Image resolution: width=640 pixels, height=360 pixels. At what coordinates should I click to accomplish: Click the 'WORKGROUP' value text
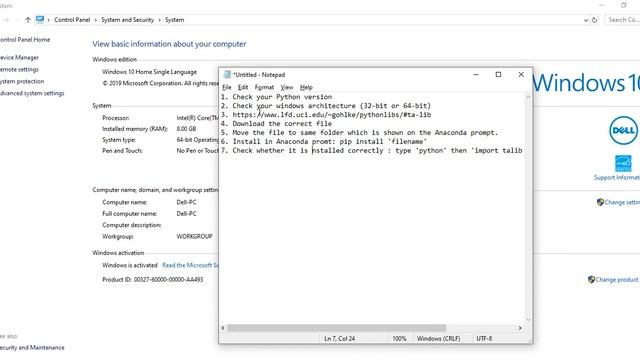click(194, 236)
